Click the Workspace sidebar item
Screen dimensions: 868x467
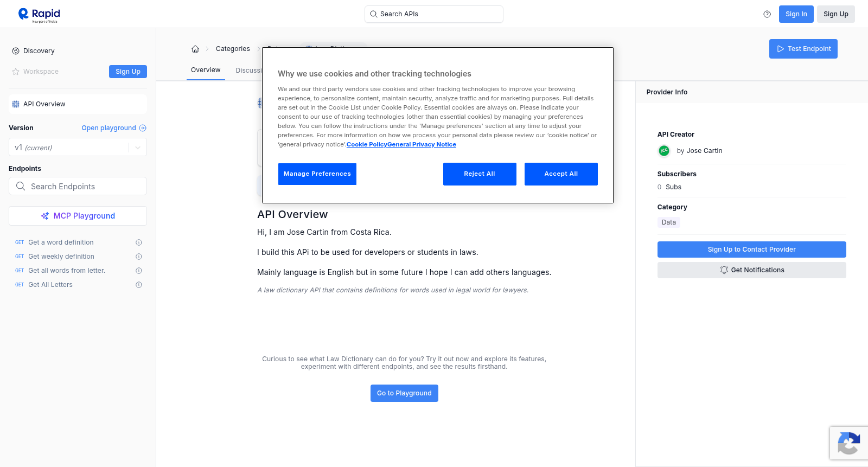pyautogui.click(x=41, y=72)
